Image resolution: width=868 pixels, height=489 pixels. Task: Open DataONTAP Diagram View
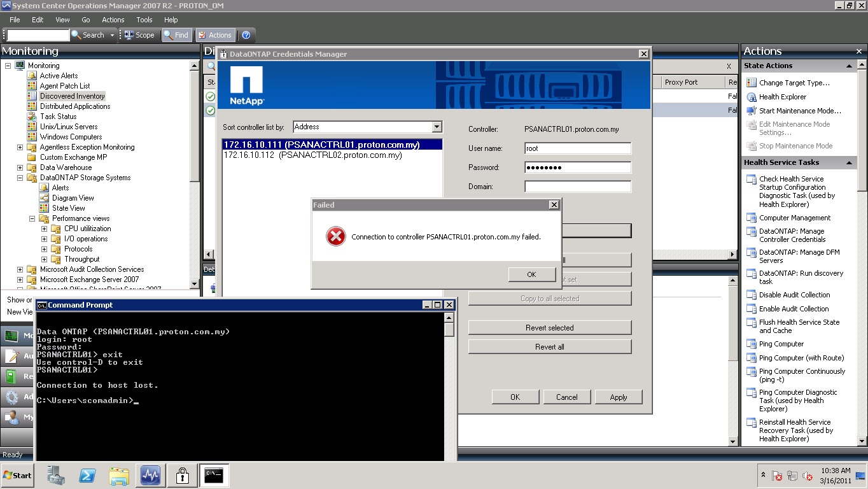(73, 198)
